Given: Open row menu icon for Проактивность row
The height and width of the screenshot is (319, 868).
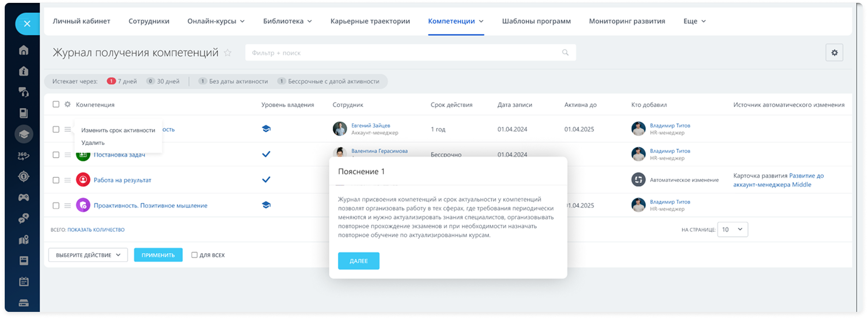Looking at the screenshot, I should click(x=68, y=205).
